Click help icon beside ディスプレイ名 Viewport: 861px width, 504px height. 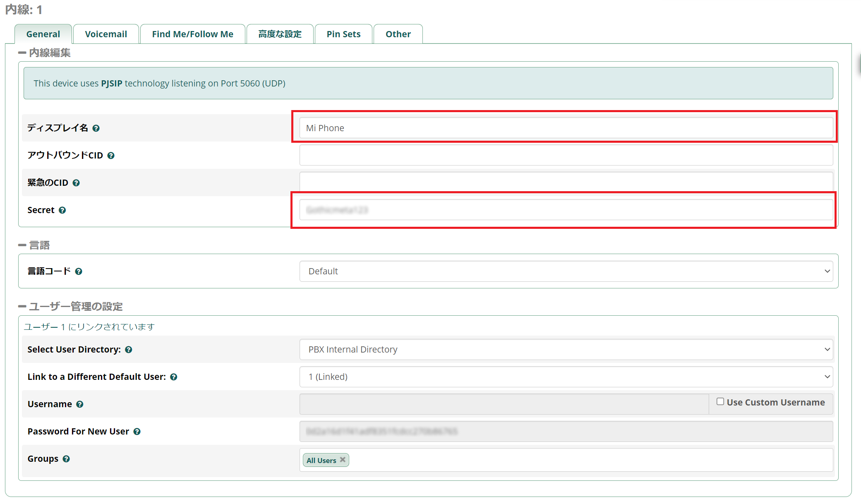pos(96,128)
